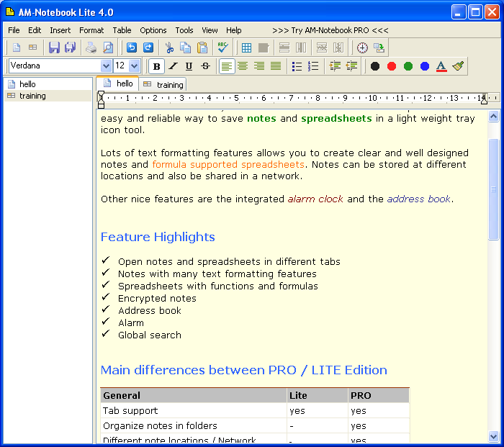
Task: Open the Options menu
Action: tap(153, 30)
